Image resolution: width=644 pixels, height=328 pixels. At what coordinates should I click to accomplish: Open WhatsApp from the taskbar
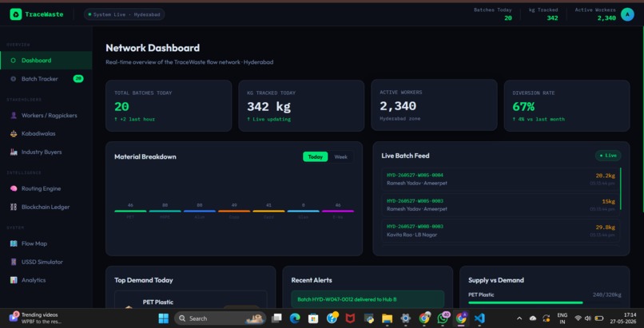[x=443, y=318]
